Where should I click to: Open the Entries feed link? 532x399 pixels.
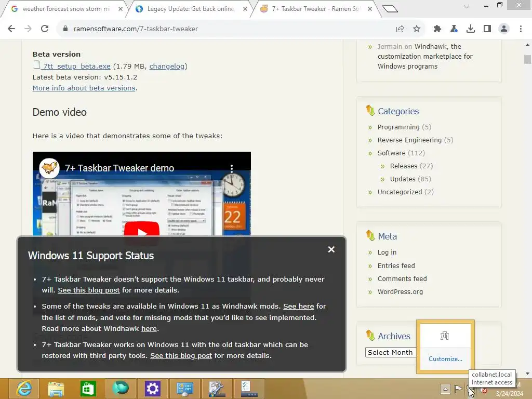click(x=396, y=265)
